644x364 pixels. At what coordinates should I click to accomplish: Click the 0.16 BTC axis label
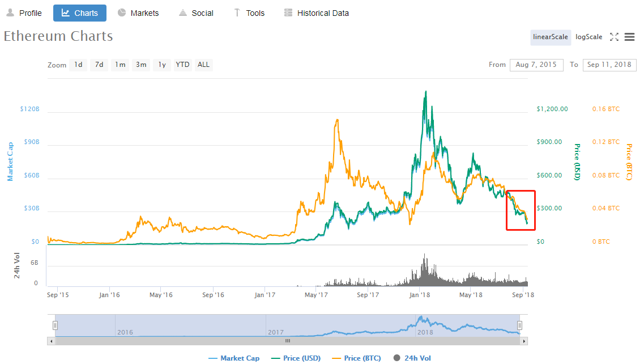pos(606,109)
